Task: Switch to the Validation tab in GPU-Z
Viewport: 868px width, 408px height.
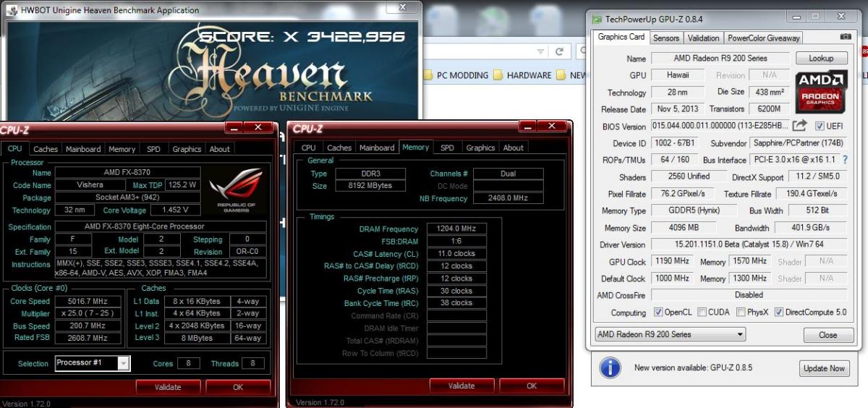Action: [703, 38]
